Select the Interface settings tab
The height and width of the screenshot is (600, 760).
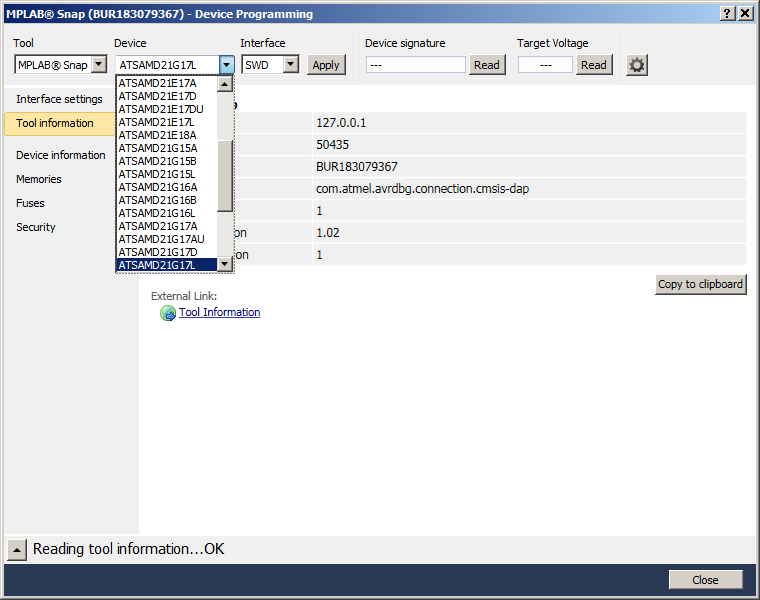pos(59,99)
